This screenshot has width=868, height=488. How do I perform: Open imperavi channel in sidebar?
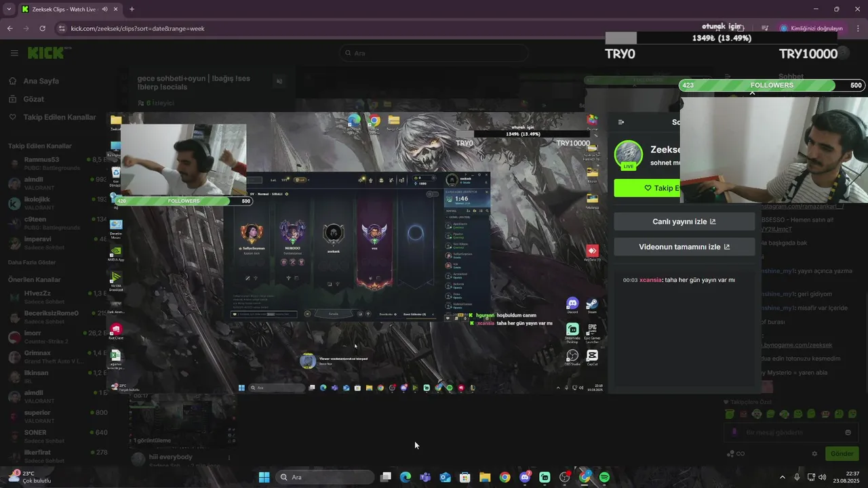click(58, 242)
